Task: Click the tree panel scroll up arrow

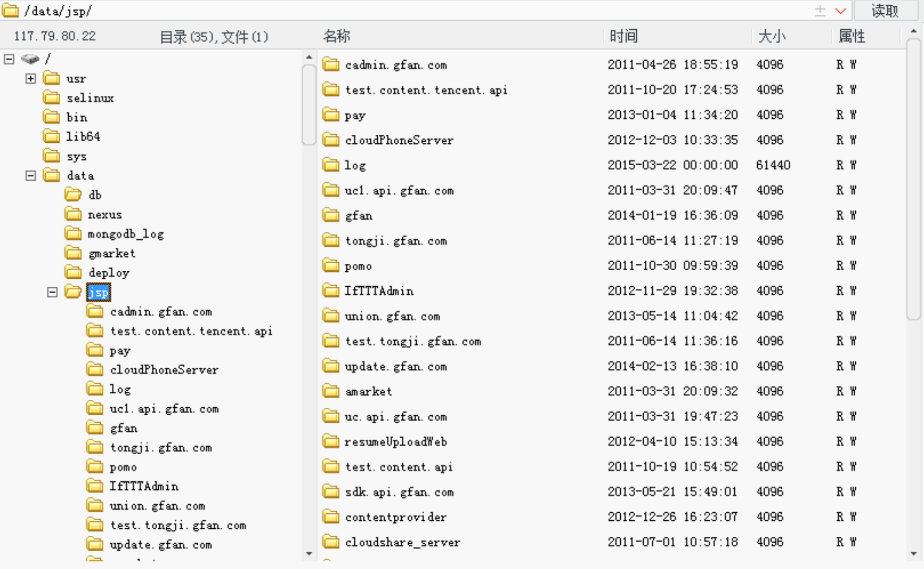Action: 310,57
